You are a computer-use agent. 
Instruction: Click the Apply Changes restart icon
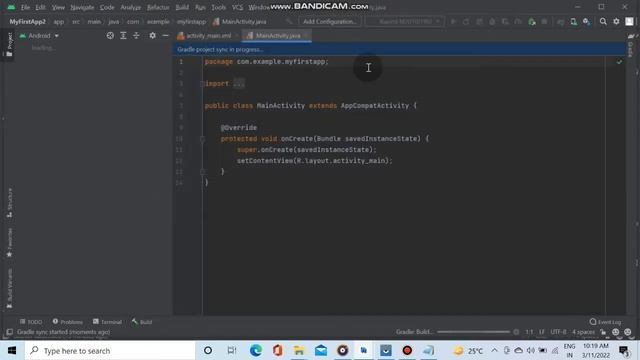point(466,22)
